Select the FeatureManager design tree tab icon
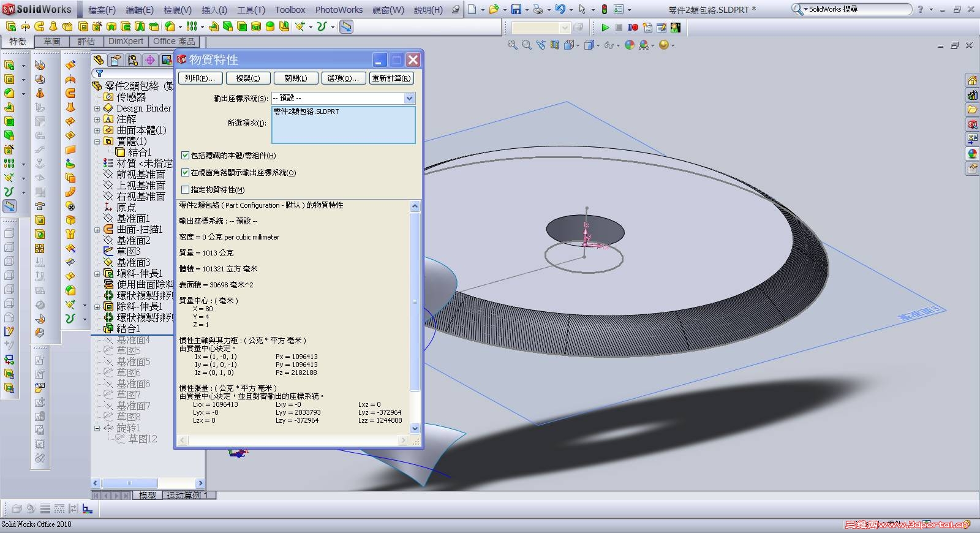980x533 pixels. [99, 59]
